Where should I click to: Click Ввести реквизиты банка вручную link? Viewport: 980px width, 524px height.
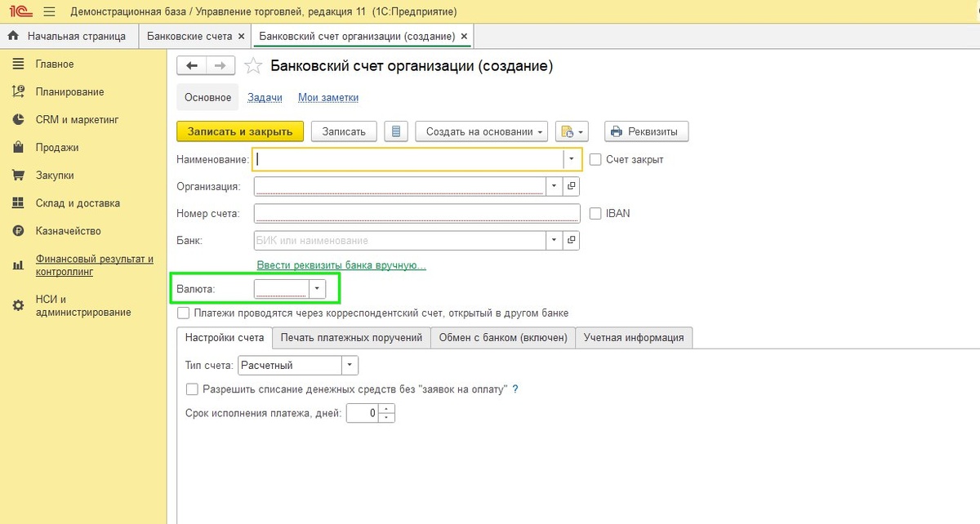pos(341,265)
